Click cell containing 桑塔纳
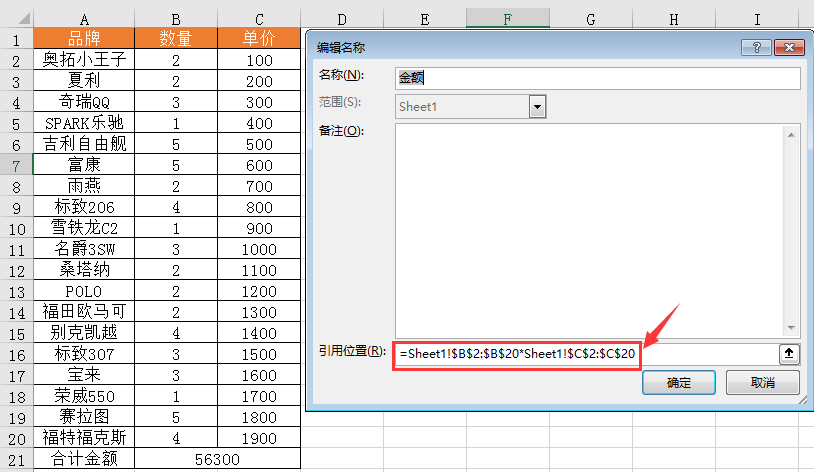Screen dimensions: 814x472 pyautogui.click(x=84, y=270)
